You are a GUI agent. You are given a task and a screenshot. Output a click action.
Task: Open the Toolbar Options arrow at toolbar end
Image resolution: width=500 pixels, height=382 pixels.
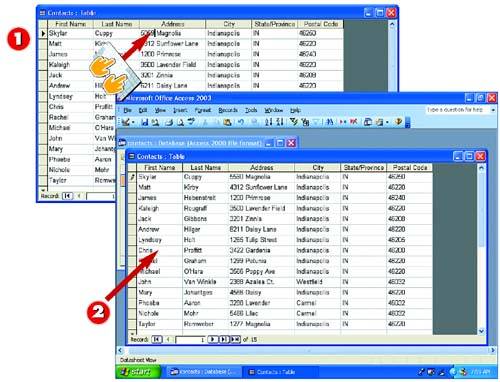(x=407, y=123)
